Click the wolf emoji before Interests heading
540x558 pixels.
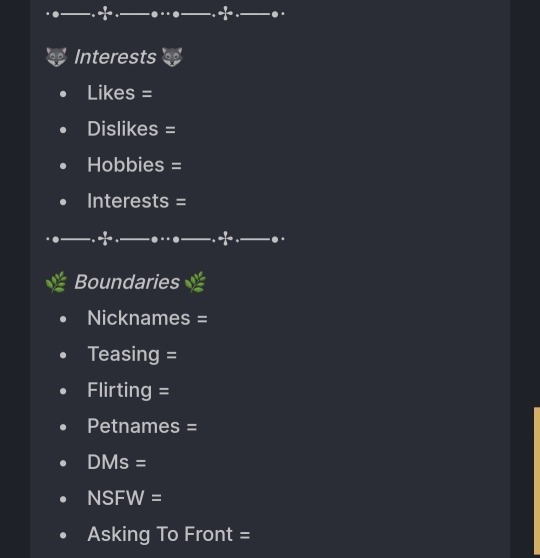(x=56, y=57)
